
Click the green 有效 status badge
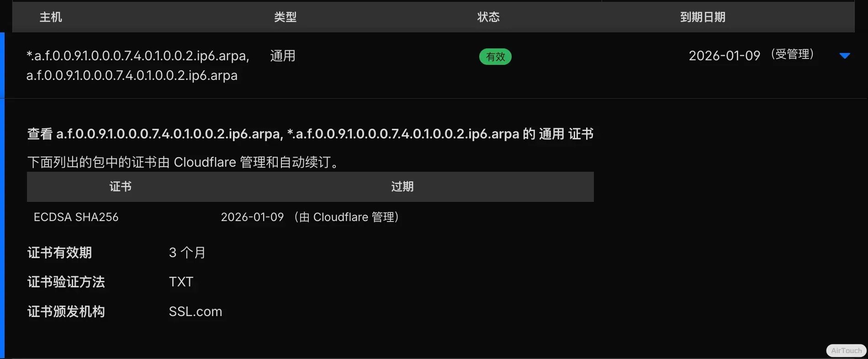[495, 57]
